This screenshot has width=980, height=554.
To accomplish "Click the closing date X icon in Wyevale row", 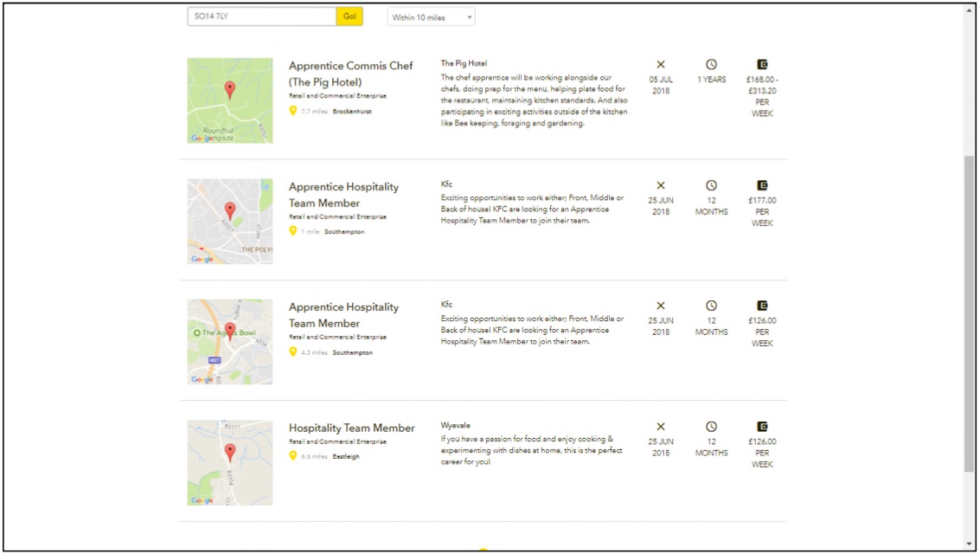I will (661, 427).
